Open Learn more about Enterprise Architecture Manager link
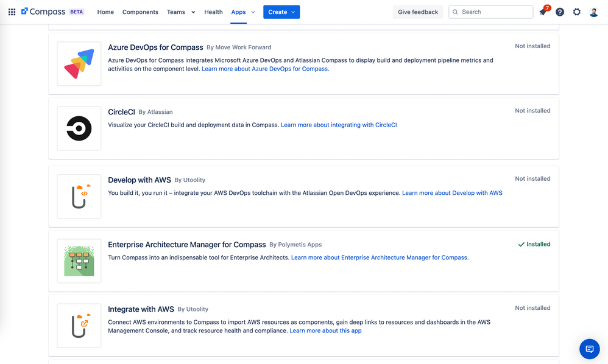This screenshot has width=608, height=364. pos(380,257)
